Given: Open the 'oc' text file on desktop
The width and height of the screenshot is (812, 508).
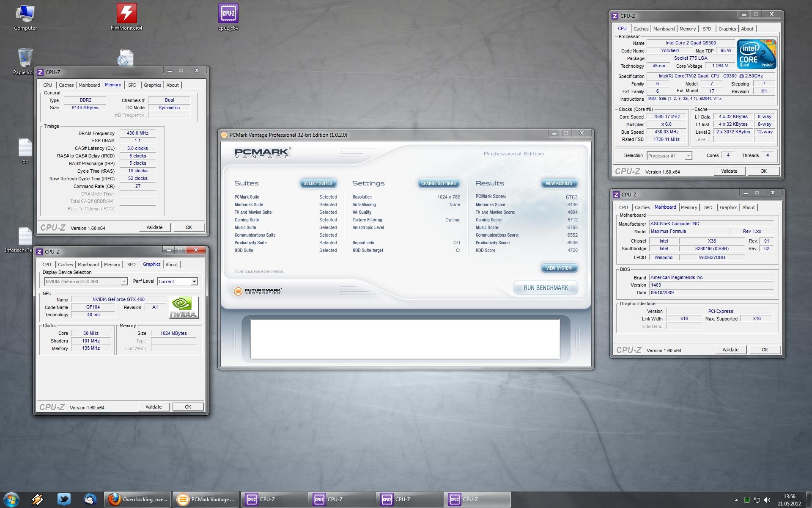Looking at the screenshot, I should pyautogui.click(x=25, y=151).
